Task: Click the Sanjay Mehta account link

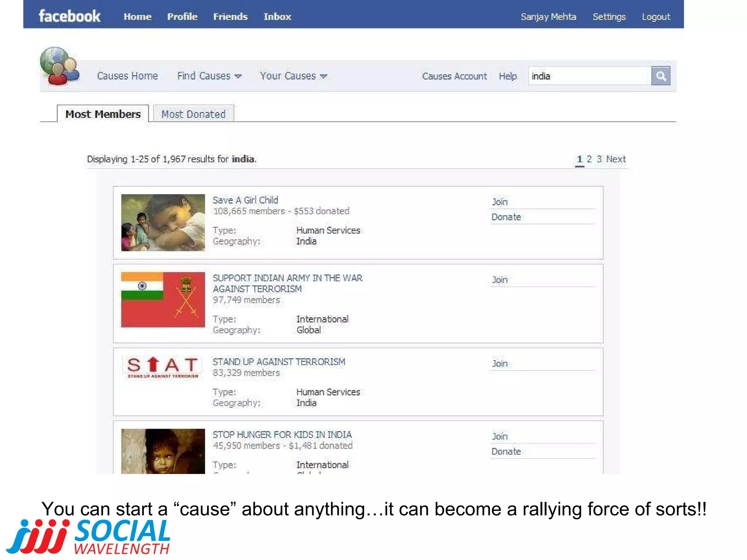Action: tap(549, 17)
